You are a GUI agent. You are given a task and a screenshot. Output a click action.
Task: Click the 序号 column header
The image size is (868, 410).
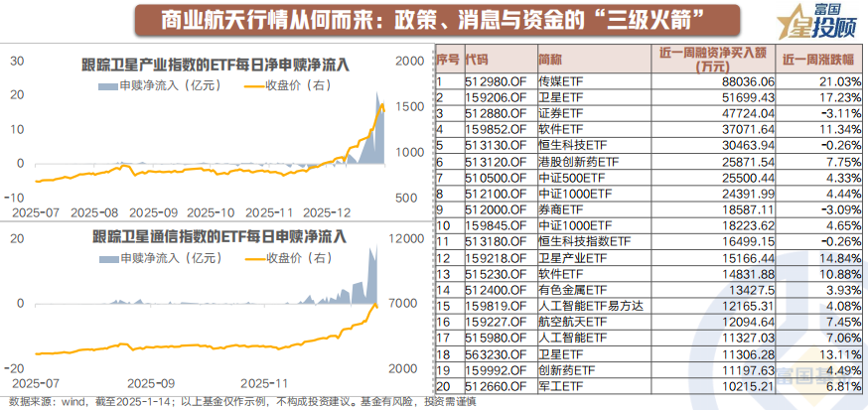point(448,60)
